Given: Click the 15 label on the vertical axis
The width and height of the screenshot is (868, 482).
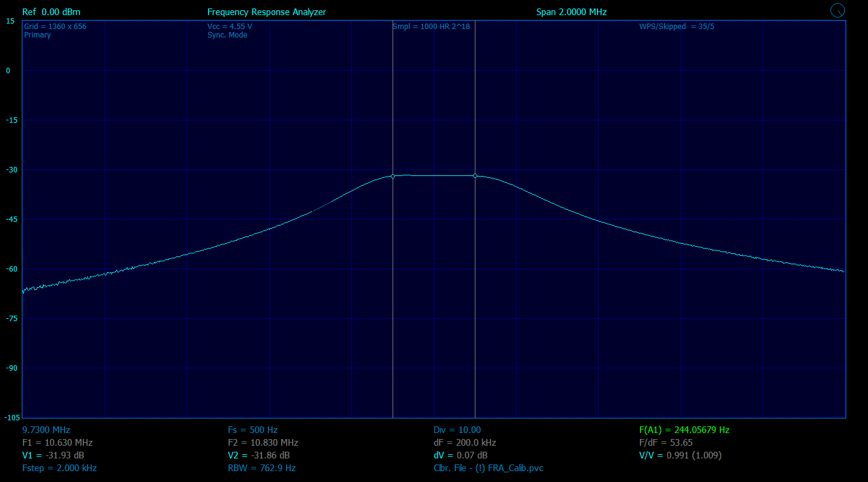Looking at the screenshot, I should click(x=11, y=21).
